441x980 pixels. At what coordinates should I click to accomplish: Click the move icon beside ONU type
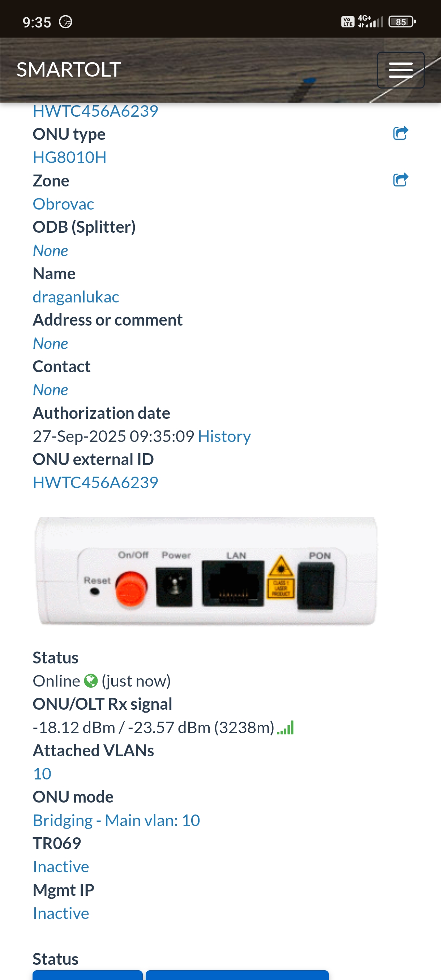tap(400, 133)
